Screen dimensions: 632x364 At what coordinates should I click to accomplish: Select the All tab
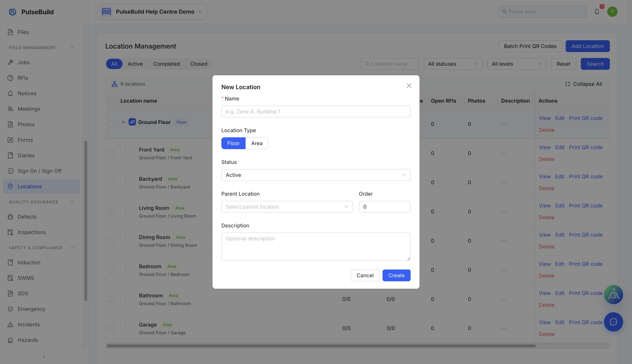114,64
